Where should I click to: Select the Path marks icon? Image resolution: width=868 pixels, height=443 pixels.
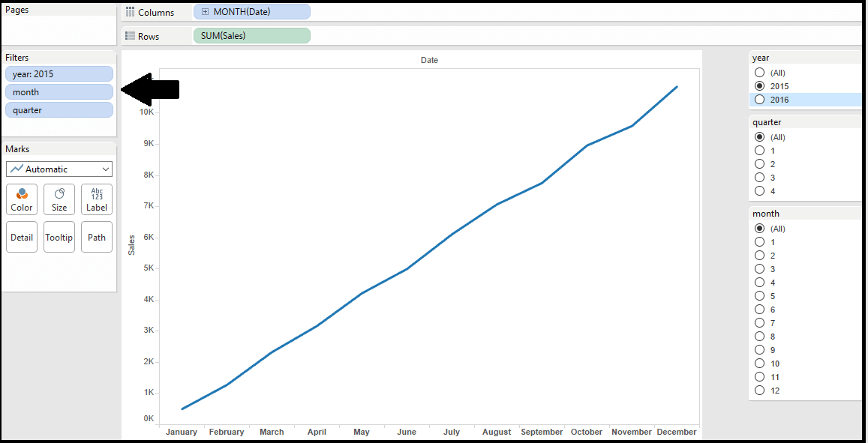click(96, 236)
